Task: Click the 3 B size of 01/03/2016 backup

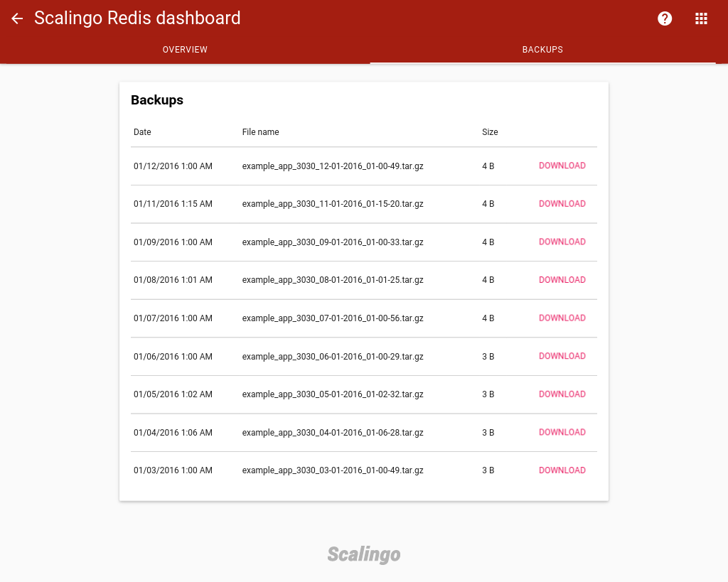Action: (488, 470)
